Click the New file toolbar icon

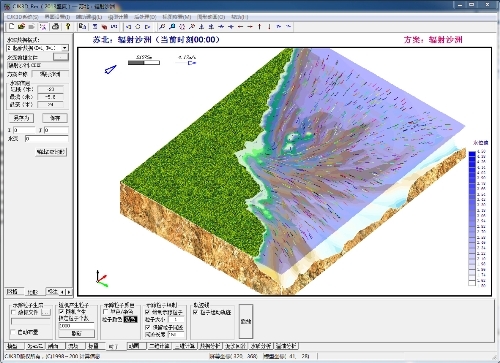(12, 27)
